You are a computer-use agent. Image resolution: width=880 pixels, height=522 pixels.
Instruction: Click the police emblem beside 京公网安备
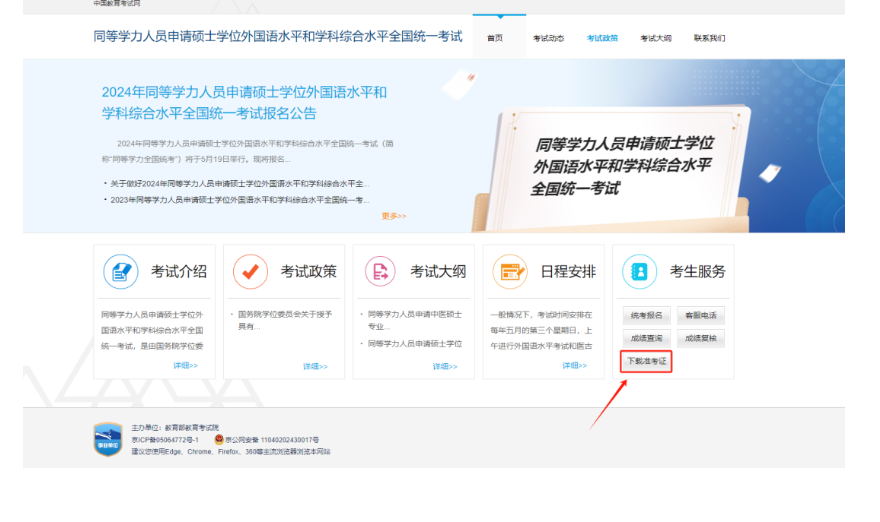point(219,440)
